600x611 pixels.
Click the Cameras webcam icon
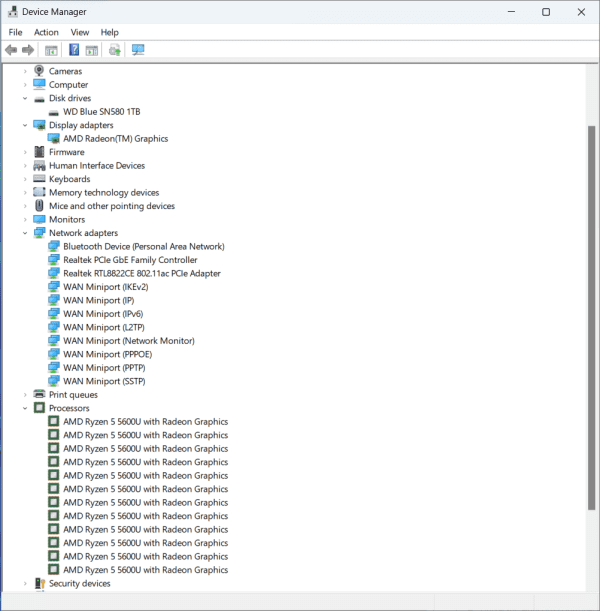coord(39,71)
